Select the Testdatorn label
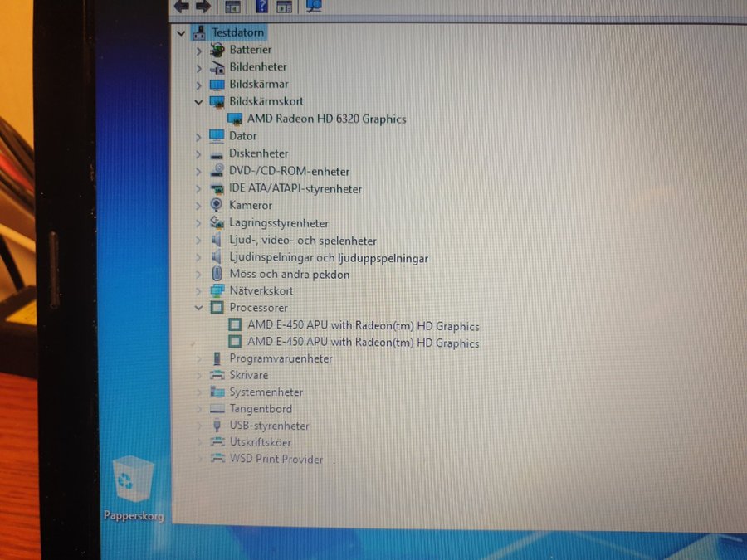This screenshot has width=747, height=560. [x=237, y=32]
